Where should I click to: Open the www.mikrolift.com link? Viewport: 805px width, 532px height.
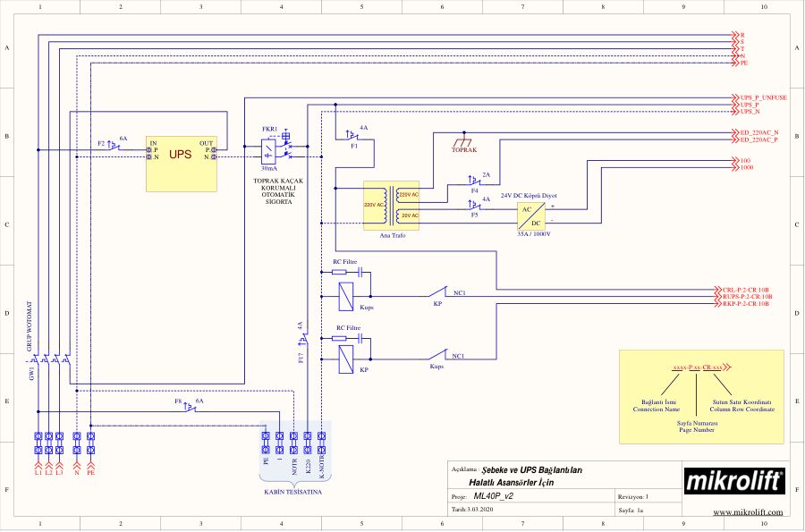(x=748, y=512)
